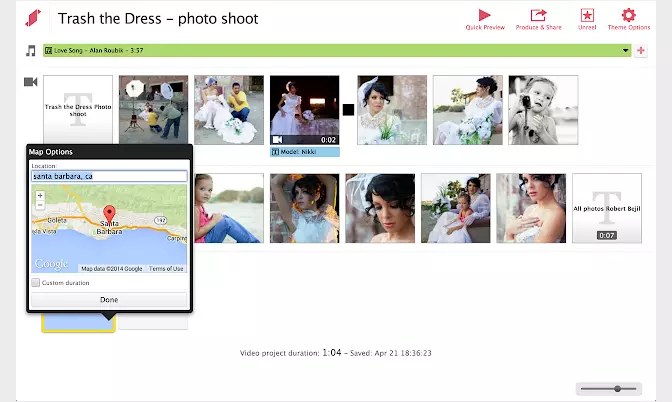
Task: Edit the project title Trash the Dress
Action: pyautogui.click(x=158, y=19)
